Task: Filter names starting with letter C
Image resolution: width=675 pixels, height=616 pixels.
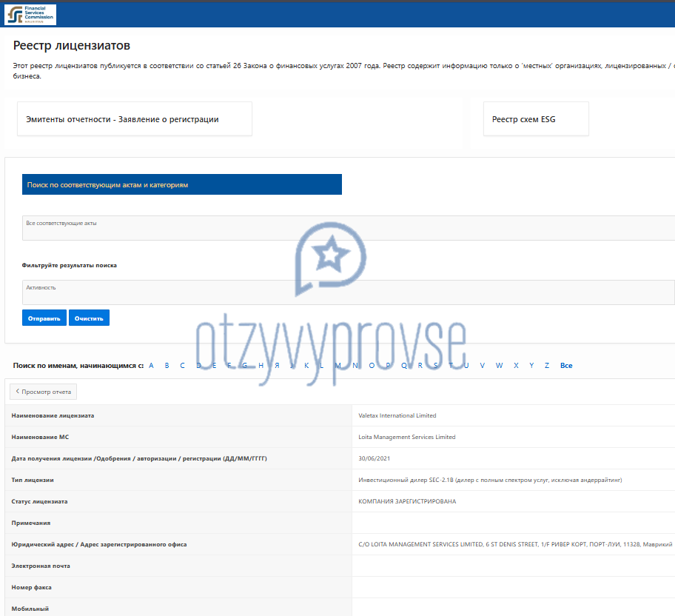Action: 183,365
